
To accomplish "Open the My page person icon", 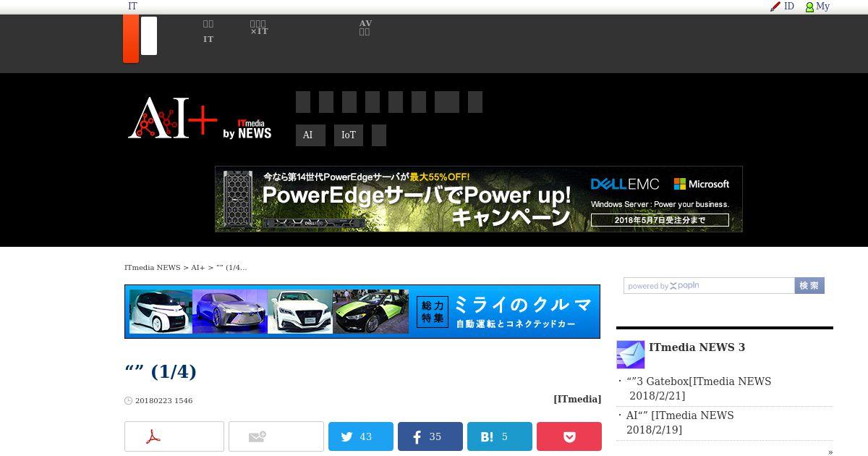I will pos(809,7).
